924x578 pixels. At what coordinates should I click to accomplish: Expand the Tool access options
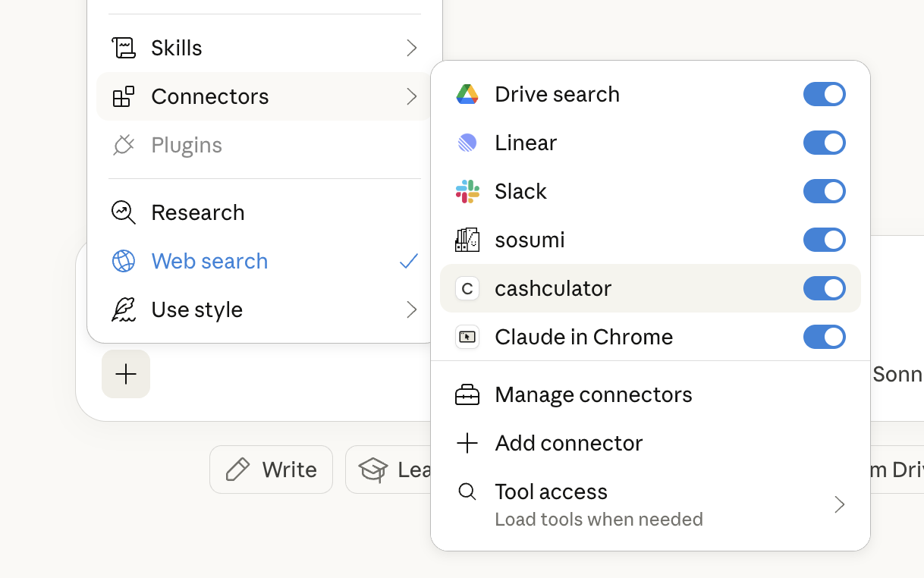pyautogui.click(x=839, y=504)
